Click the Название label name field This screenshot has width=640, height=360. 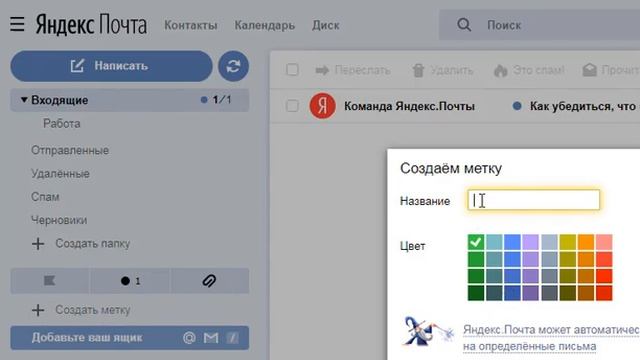[533, 200]
